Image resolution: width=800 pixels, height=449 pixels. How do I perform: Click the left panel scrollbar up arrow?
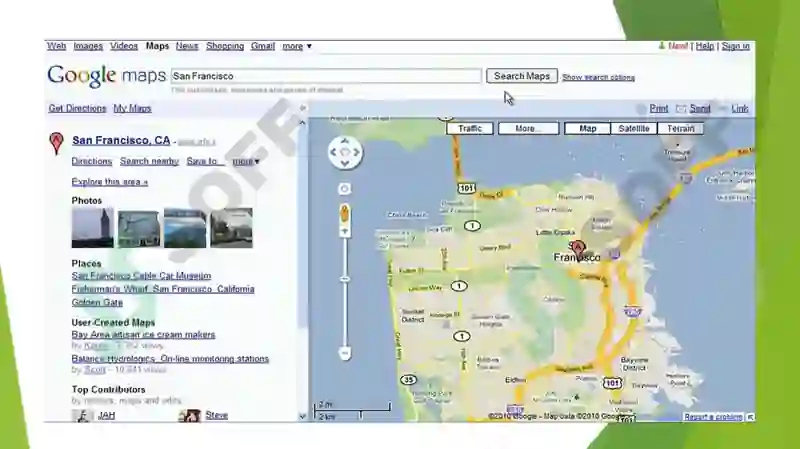coord(302,123)
